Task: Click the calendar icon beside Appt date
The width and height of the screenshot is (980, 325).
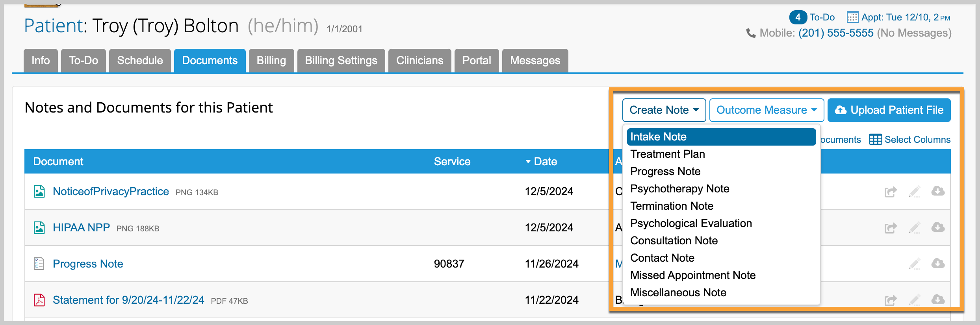Action: pyautogui.click(x=852, y=17)
